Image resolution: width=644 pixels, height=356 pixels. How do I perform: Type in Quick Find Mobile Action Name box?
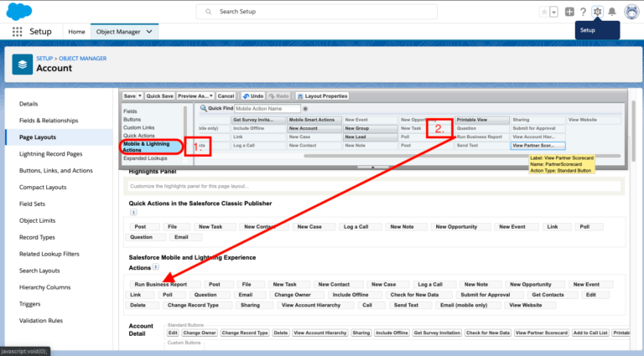(267, 109)
